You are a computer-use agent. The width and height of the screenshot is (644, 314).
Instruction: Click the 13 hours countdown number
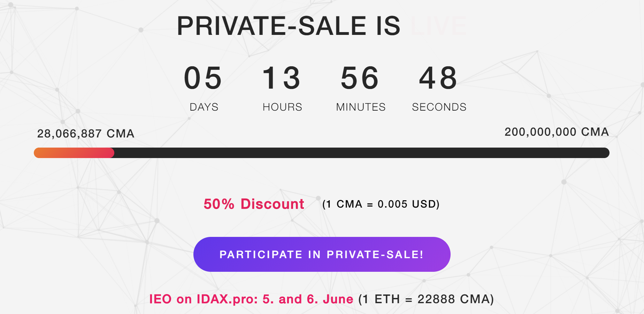point(282,78)
